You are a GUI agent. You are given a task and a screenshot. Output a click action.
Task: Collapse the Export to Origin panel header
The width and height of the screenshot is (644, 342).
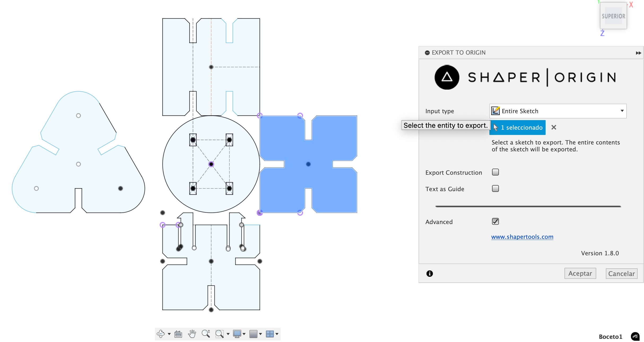point(427,53)
